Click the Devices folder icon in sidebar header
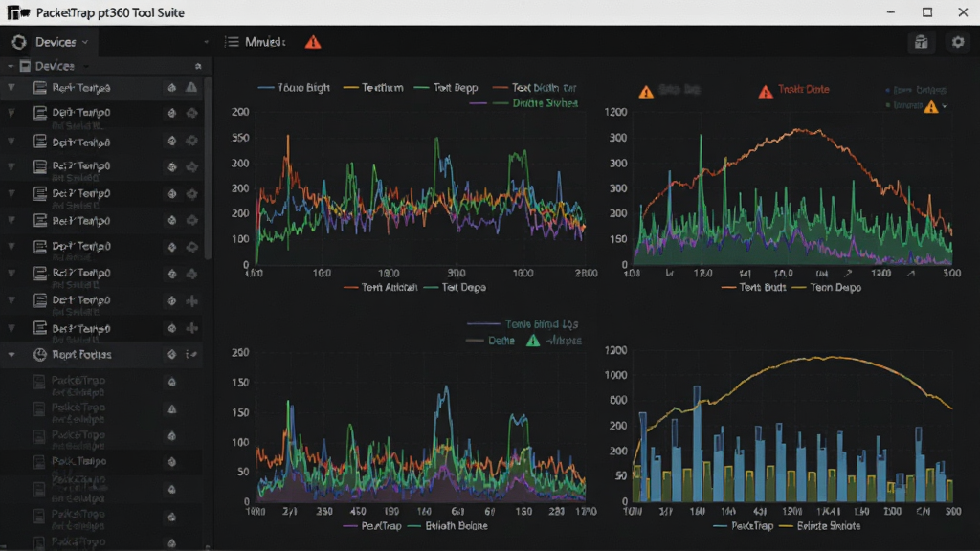 click(x=25, y=66)
